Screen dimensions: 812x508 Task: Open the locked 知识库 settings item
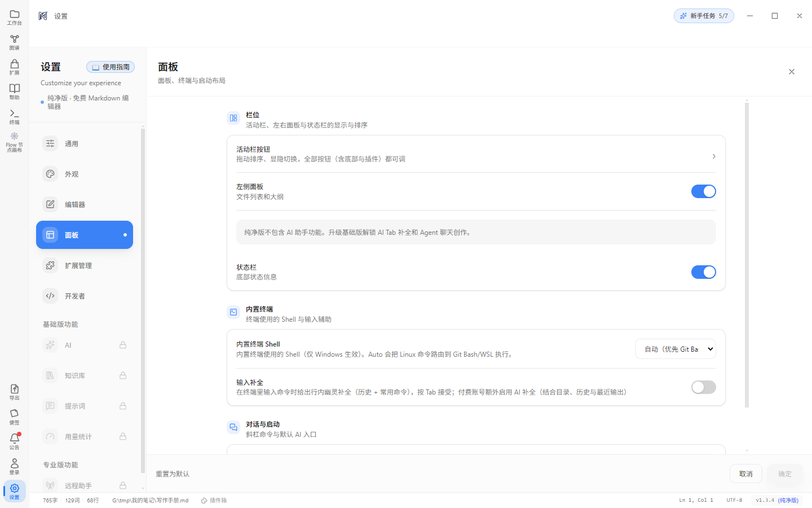[85, 375]
